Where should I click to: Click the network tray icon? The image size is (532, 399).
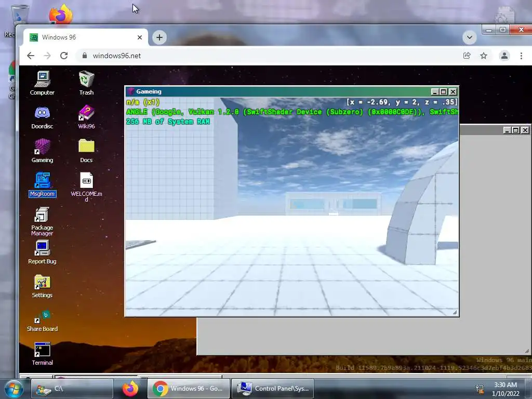tap(480, 389)
